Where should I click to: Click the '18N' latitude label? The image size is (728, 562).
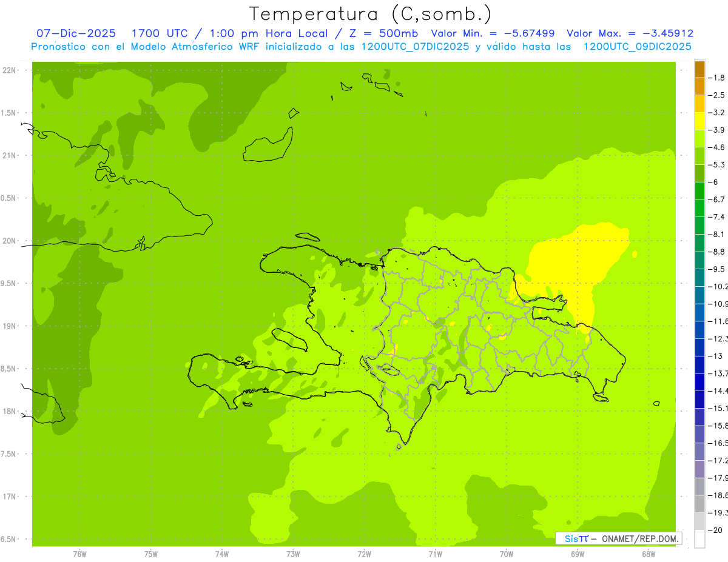coord(10,411)
